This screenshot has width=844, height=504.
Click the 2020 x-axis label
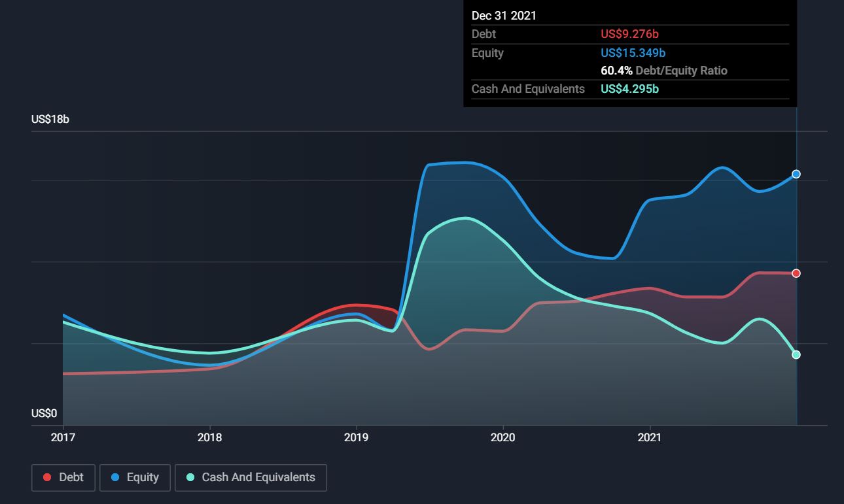pyautogui.click(x=502, y=437)
